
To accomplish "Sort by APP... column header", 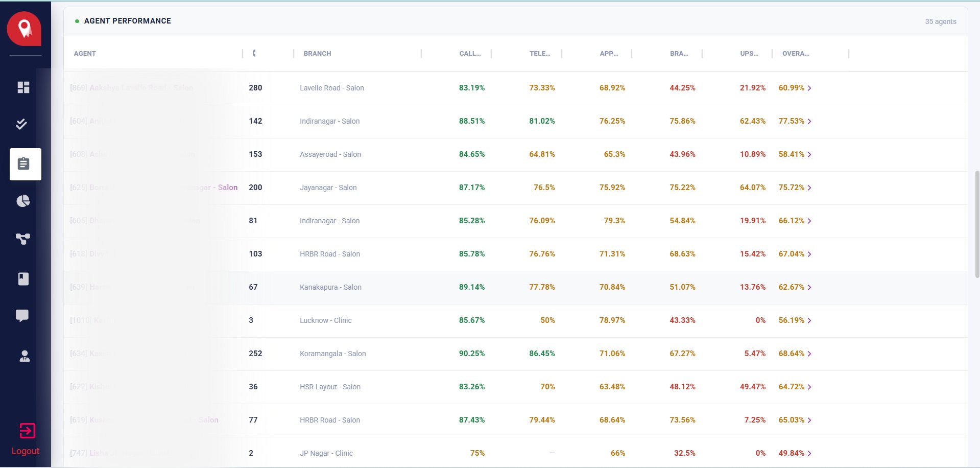I will point(609,53).
